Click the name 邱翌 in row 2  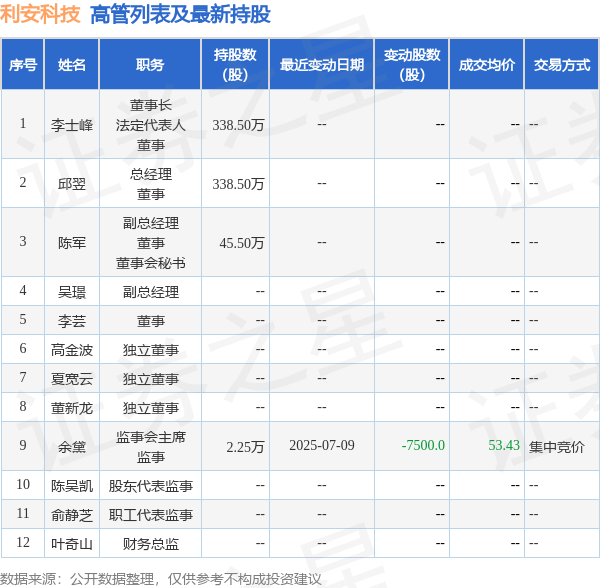(72, 184)
